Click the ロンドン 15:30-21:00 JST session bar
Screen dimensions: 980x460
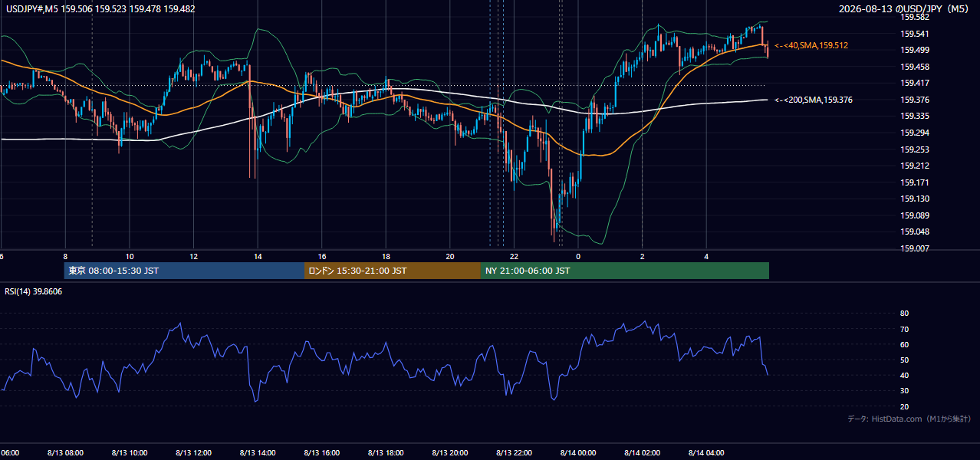point(393,271)
